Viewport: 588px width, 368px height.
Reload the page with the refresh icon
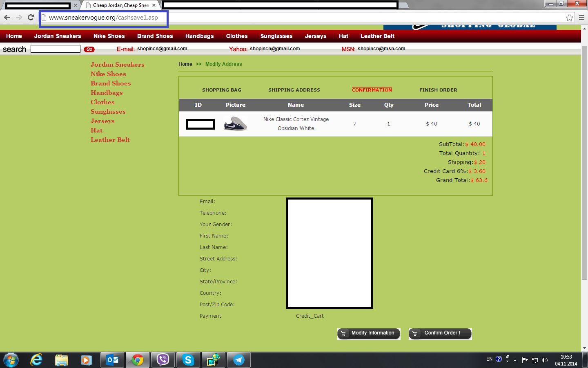31,17
